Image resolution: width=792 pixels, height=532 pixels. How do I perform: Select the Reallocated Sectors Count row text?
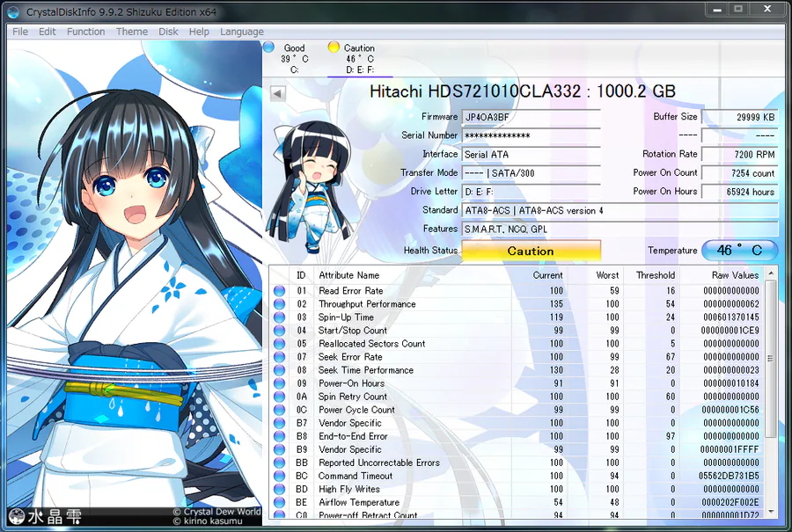click(371, 344)
